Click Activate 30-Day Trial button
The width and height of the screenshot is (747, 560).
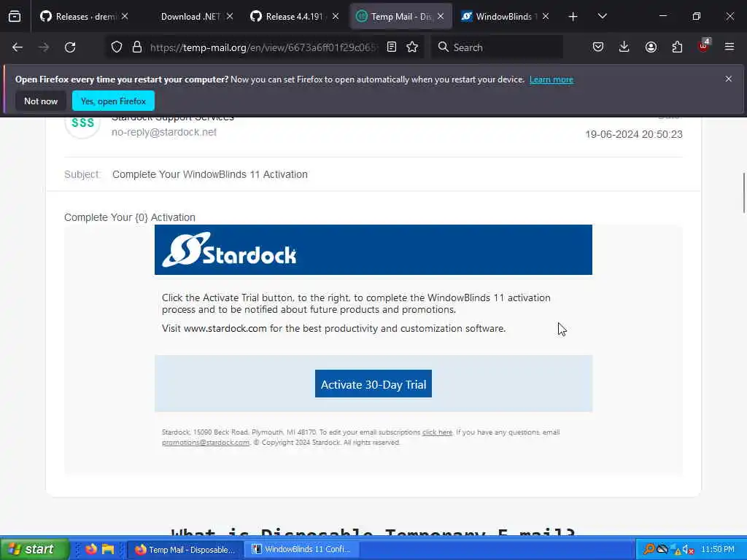(x=373, y=384)
